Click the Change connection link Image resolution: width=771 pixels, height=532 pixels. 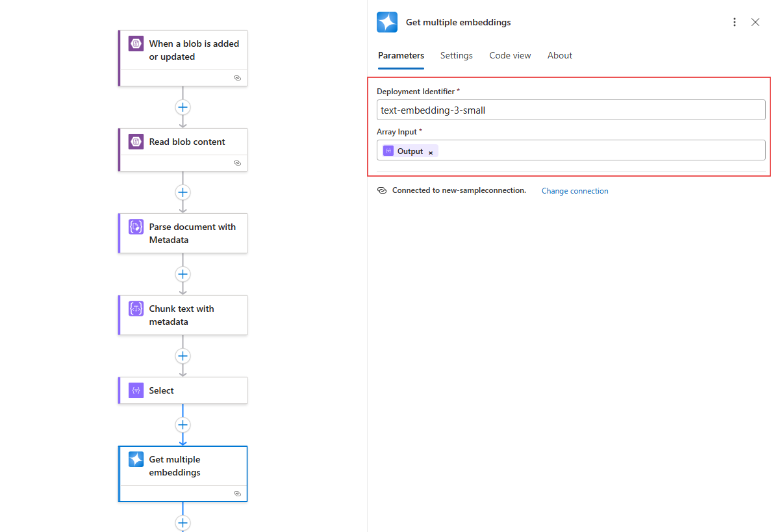coord(575,191)
